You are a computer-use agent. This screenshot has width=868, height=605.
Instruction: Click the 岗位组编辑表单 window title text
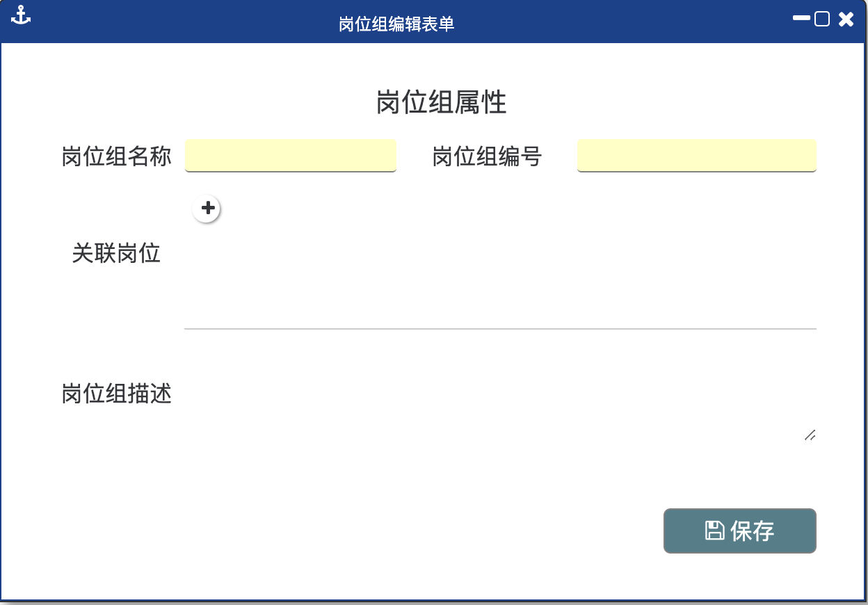click(x=396, y=24)
